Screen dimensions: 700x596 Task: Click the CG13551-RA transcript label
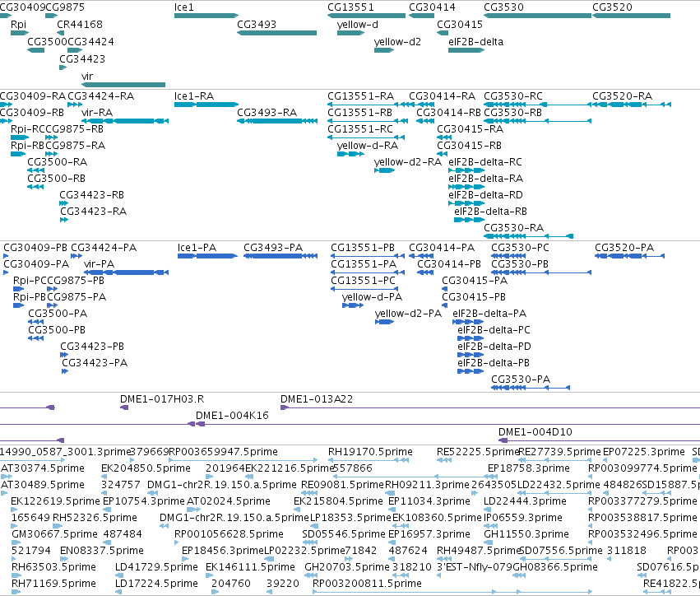(361, 96)
